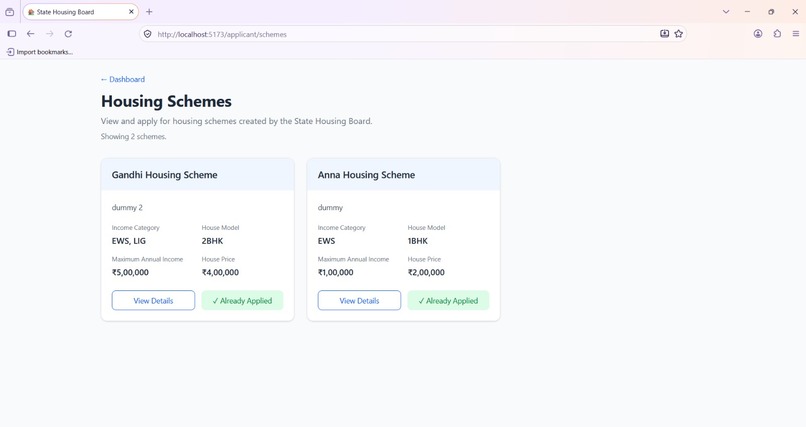Close the State Housing Board tab
The image size is (806, 427).
coord(131,12)
